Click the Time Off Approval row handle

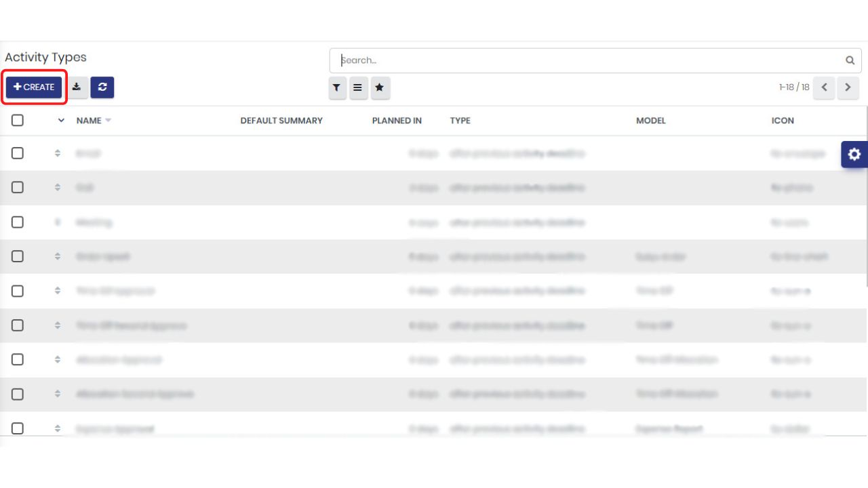[x=58, y=291]
